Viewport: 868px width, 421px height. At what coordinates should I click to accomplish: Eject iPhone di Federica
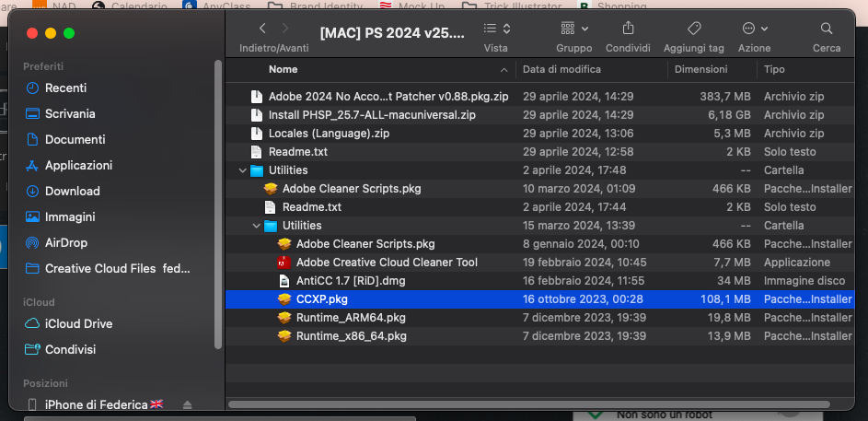click(x=187, y=405)
